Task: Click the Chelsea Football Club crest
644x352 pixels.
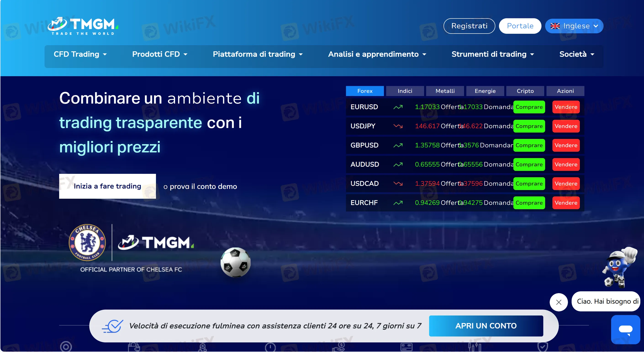Action: coord(87,242)
